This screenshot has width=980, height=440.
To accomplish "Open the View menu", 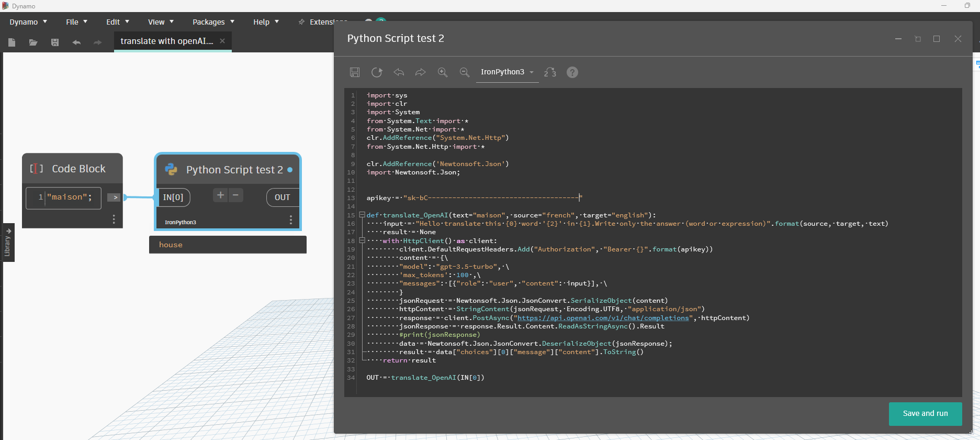I will 161,22.
